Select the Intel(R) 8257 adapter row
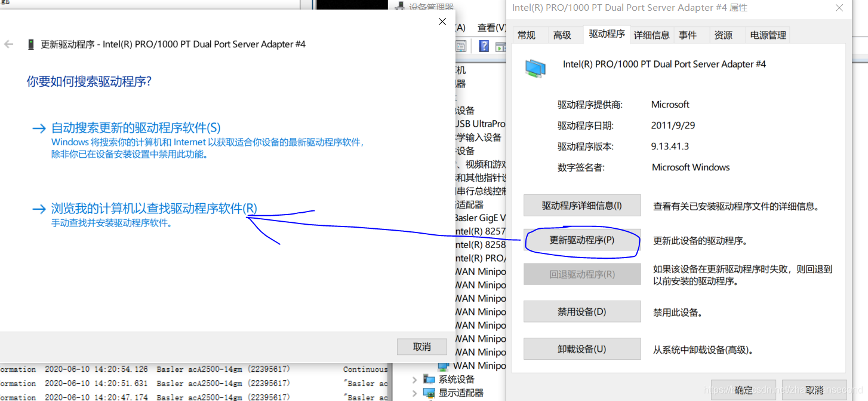868x401 pixels. pyautogui.click(x=480, y=231)
